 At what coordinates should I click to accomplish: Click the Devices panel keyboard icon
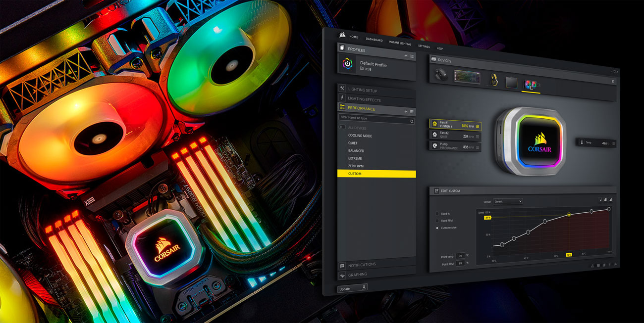coord(434,60)
